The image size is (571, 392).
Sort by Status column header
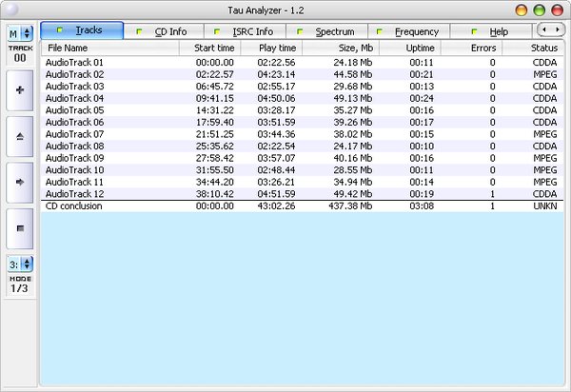[533, 48]
